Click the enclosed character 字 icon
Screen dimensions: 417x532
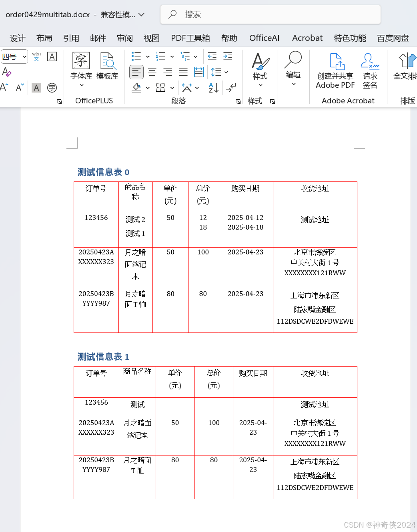(x=52, y=88)
